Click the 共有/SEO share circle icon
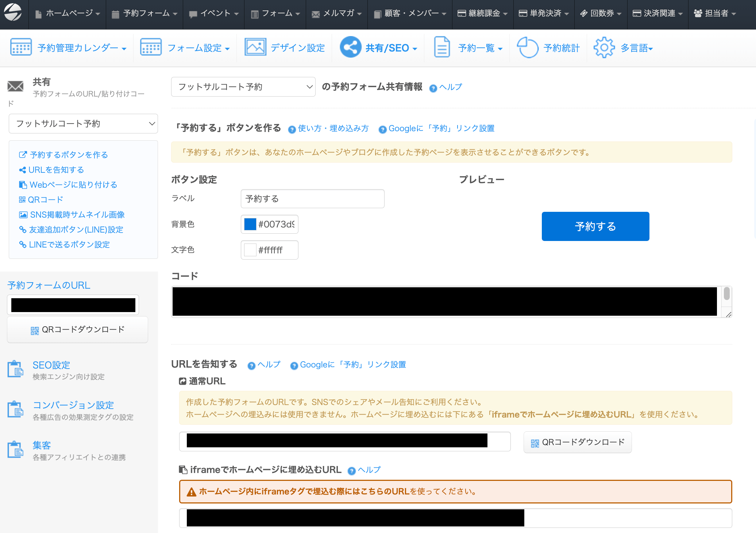The width and height of the screenshot is (756, 533). point(350,48)
